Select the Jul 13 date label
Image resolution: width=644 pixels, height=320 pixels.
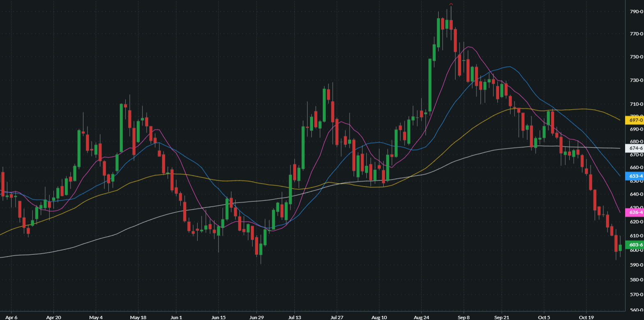click(x=294, y=317)
